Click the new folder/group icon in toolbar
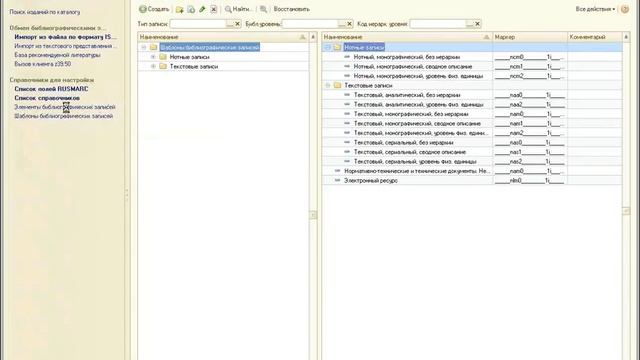Screen dimensions: 640x360 [179, 9]
